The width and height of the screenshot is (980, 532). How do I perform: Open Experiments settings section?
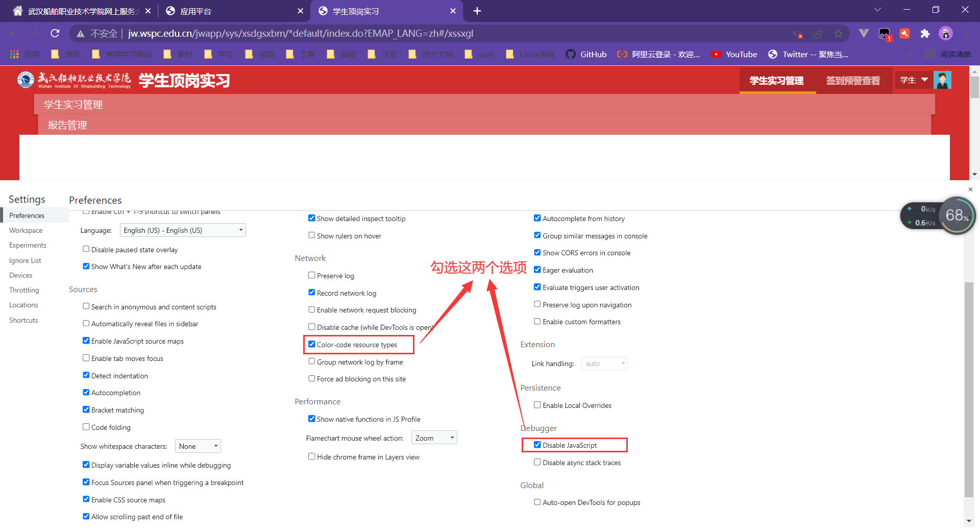[x=28, y=245]
